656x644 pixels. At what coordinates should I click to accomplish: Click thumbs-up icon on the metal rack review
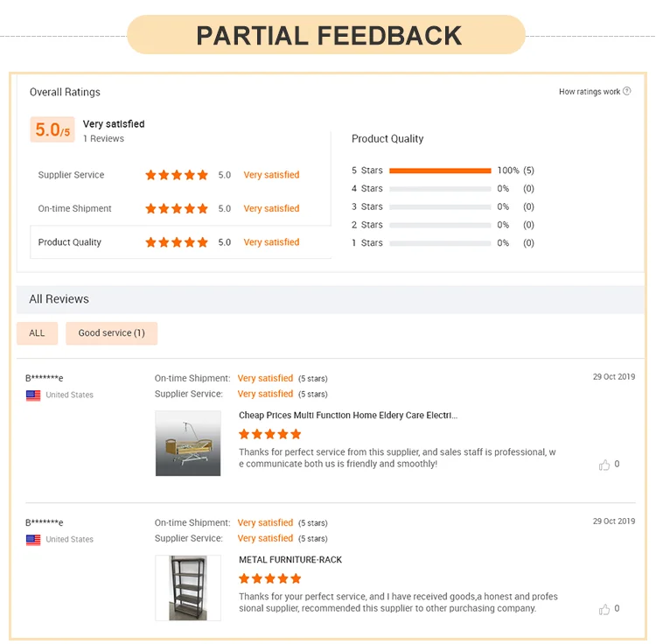point(604,609)
